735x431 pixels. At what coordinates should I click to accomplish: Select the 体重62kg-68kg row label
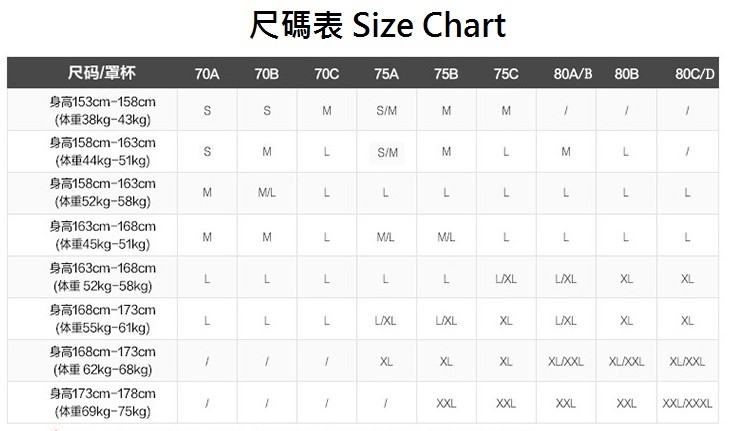101,370
